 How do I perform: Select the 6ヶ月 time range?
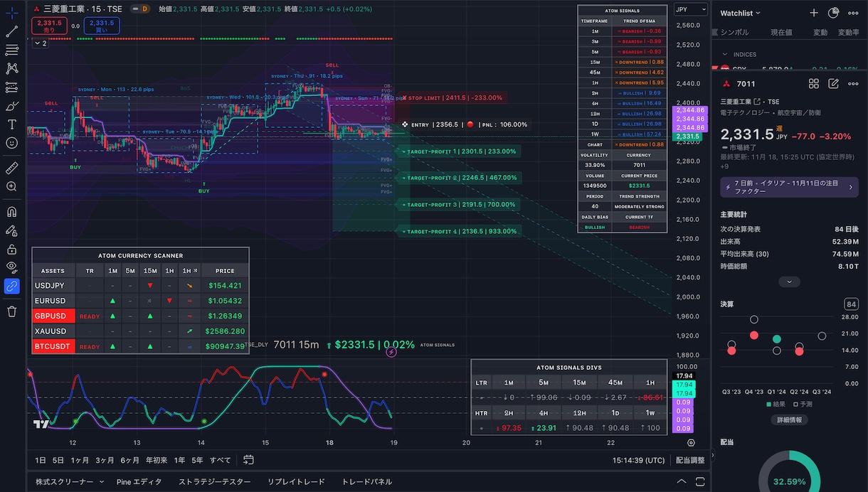(130, 460)
